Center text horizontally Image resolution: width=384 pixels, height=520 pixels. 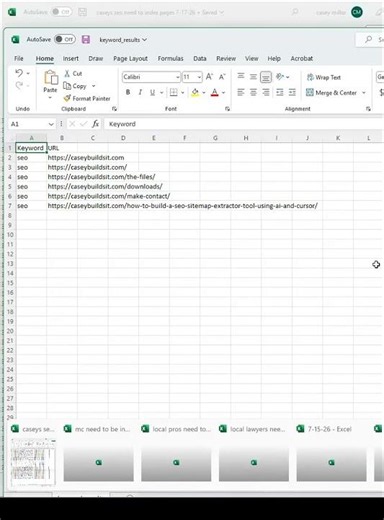pyautogui.click(x=253, y=92)
